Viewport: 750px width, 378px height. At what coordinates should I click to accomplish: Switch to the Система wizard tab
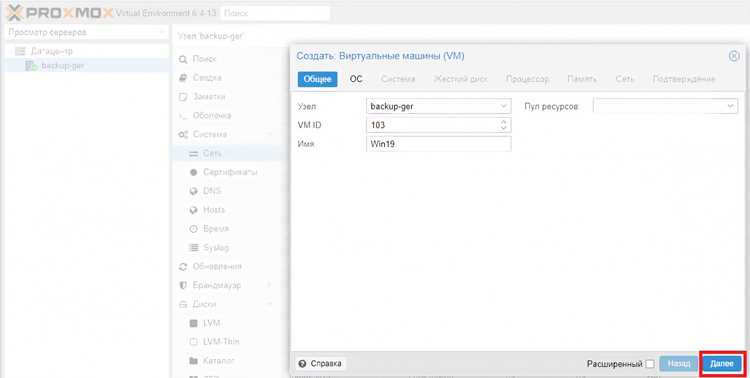point(398,79)
